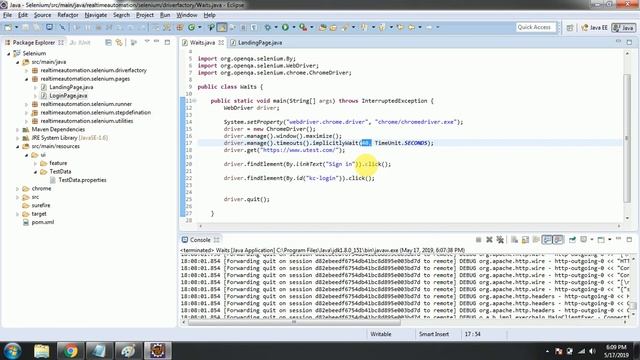The height and width of the screenshot is (360, 640).
Task: Click the editor vertical scrollbar
Action: coord(627,139)
